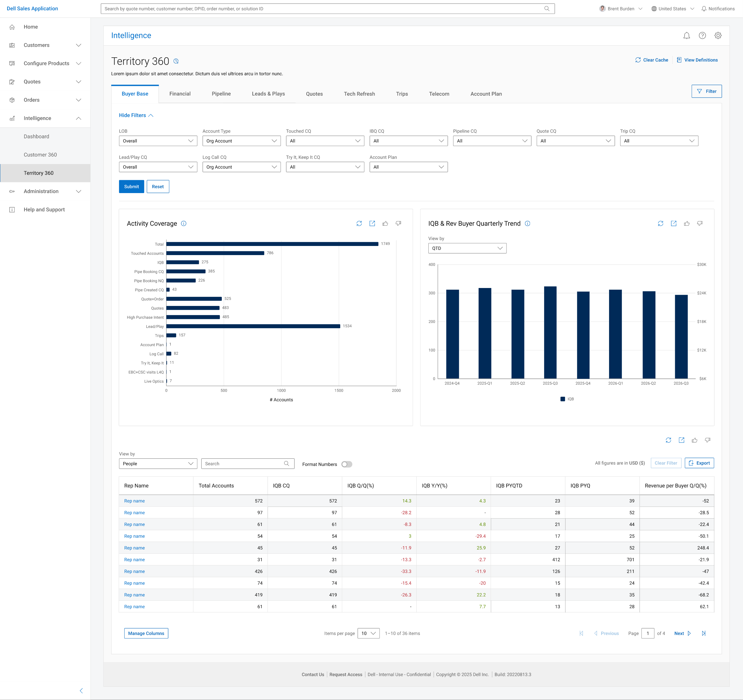The width and height of the screenshot is (743, 700).
Task: Toggle the Format Numbers switch
Action: 346,464
